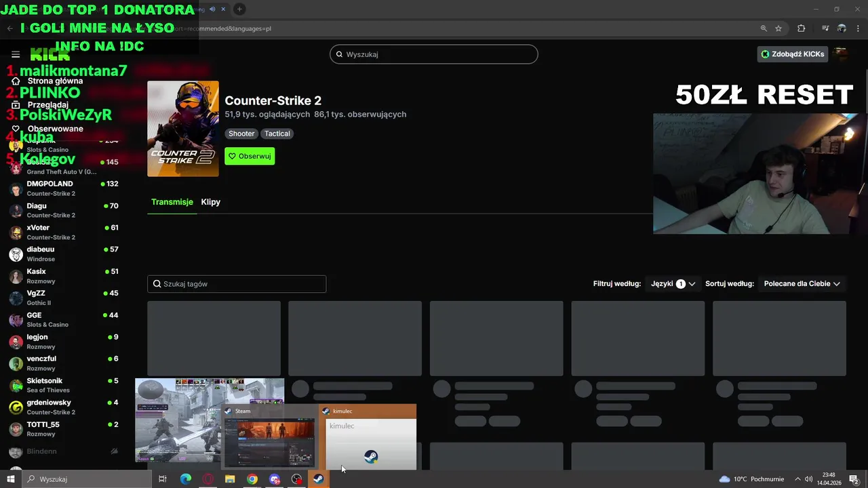Expand the Języki filter dropdown
868x488 pixels.
point(673,284)
